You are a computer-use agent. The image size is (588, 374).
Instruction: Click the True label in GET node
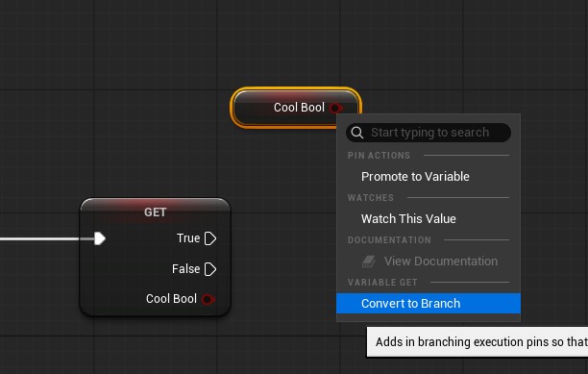point(188,238)
